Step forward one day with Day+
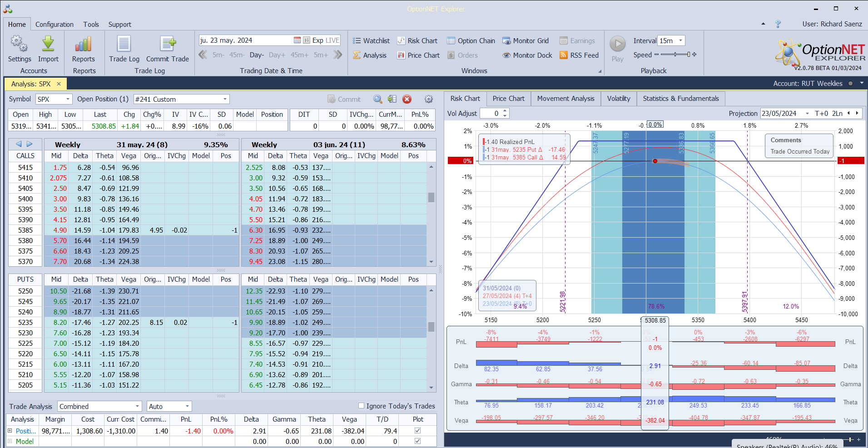The image size is (868, 448). click(277, 55)
